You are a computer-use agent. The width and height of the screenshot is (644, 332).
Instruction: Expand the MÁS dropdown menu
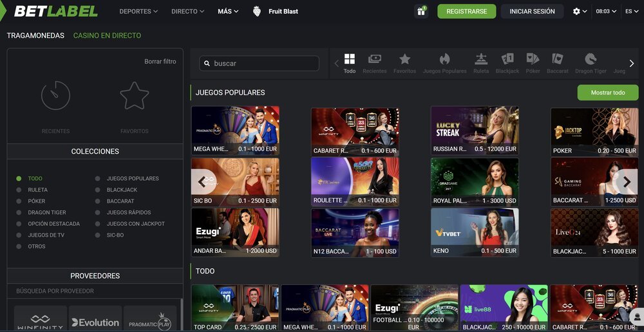click(228, 12)
